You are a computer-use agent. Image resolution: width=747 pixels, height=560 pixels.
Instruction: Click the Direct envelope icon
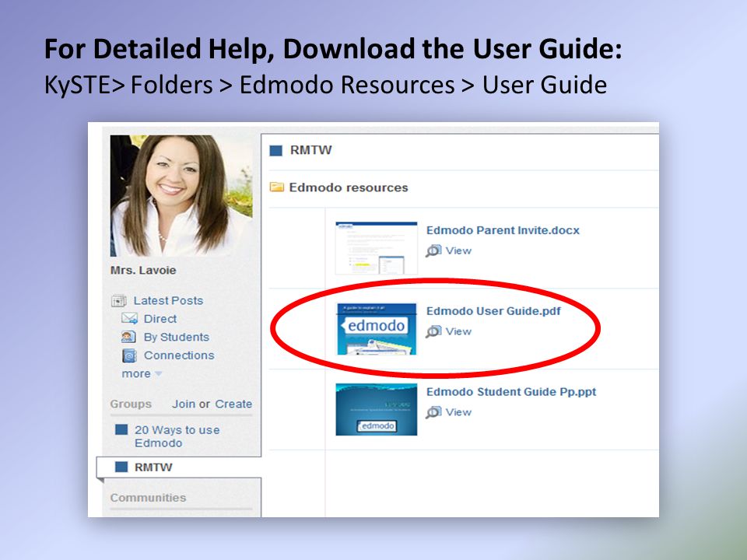[x=129, y=319]
